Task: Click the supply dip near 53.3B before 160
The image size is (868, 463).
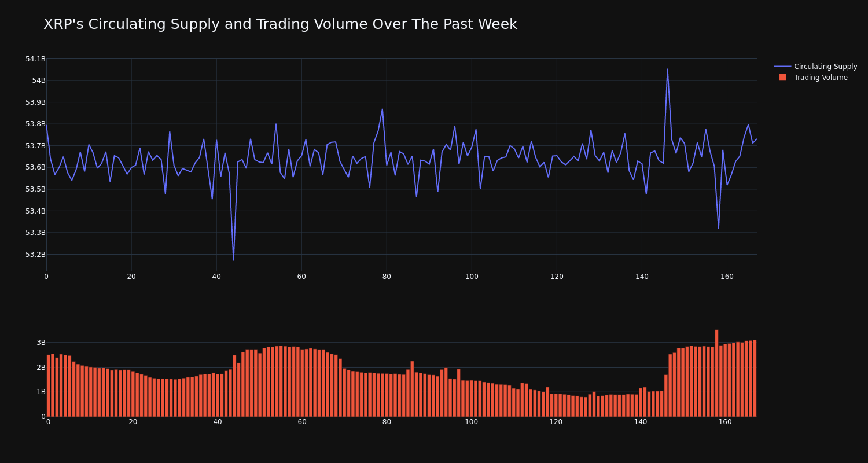Action: click(719, 228)
